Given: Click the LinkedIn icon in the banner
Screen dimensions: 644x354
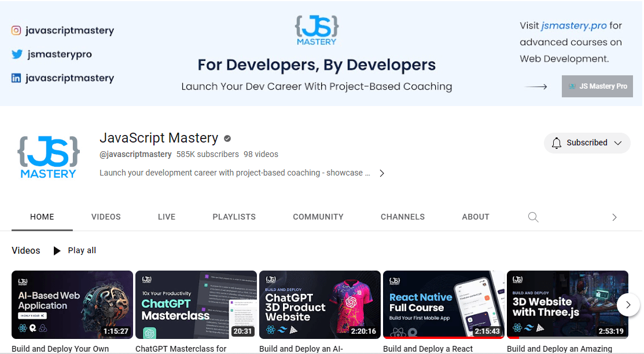Looking at the screenshot, I should tap(17, 78).
